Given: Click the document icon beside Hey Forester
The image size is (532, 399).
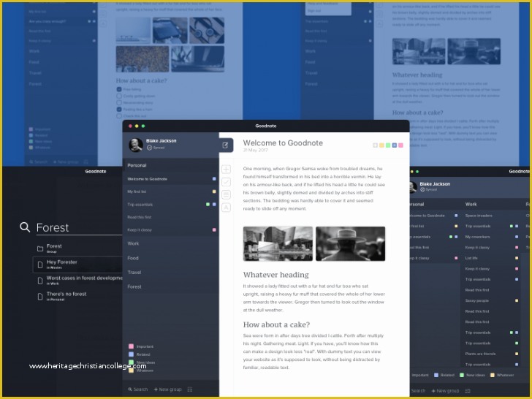Looking at the screenshot, I should point(40,265).
